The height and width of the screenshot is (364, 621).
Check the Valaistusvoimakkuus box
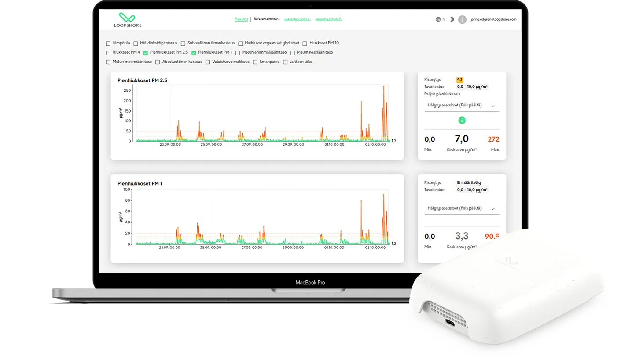click(208, 62)
